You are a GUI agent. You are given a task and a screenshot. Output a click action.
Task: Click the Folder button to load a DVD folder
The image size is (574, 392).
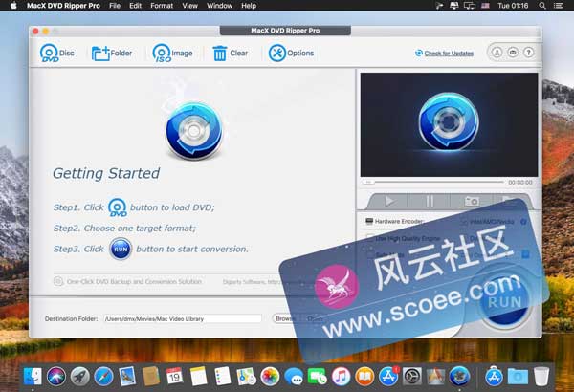coord(112,54)
